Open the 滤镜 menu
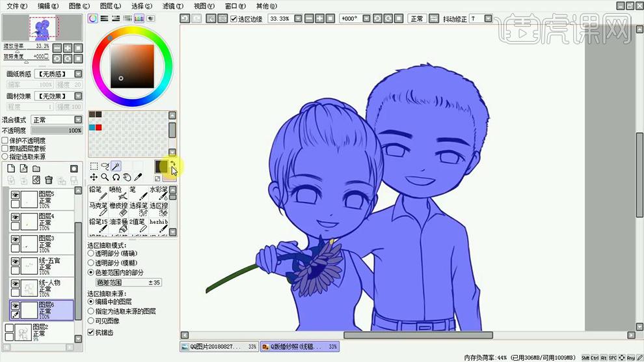 click(x=172, y=6)
